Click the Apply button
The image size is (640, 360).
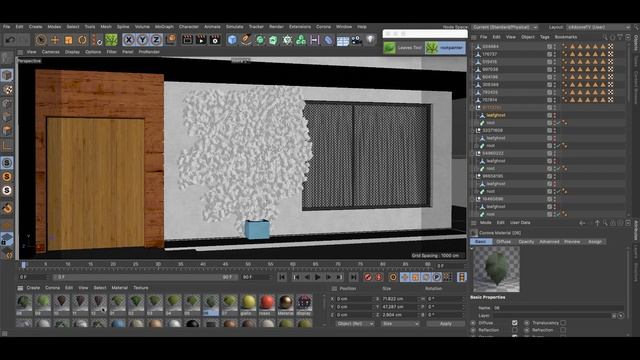pyautogui.click(x=445, y=324)
